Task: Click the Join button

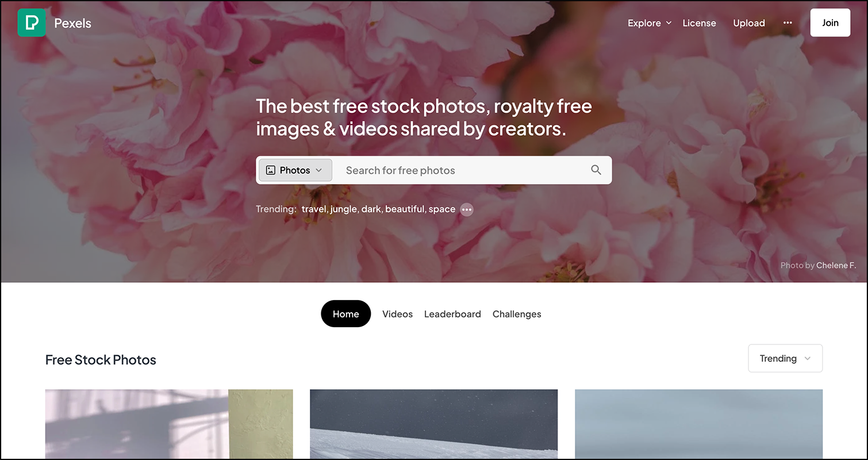Action: pos(830,23)
